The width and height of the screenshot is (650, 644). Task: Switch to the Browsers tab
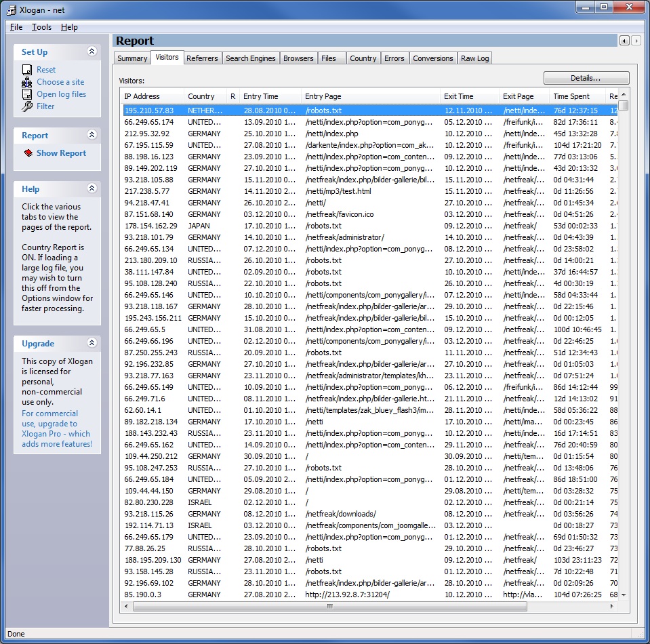tap(298, 58)
